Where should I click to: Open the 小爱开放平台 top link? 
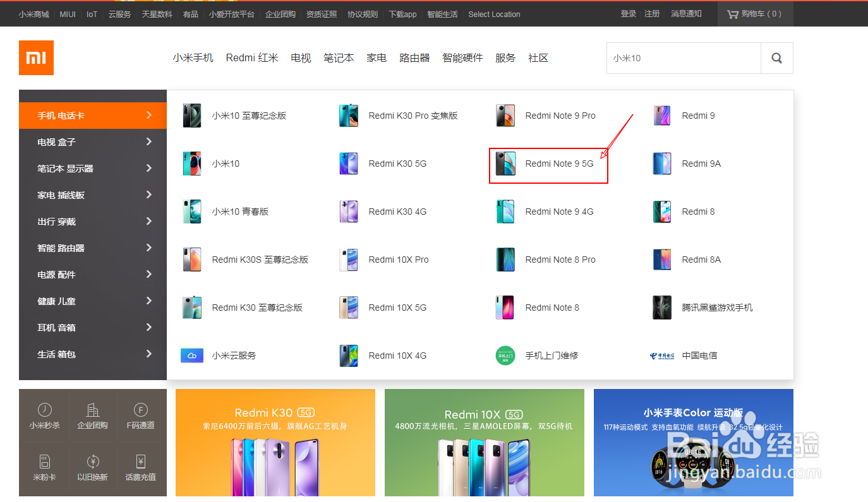[232, 15]
